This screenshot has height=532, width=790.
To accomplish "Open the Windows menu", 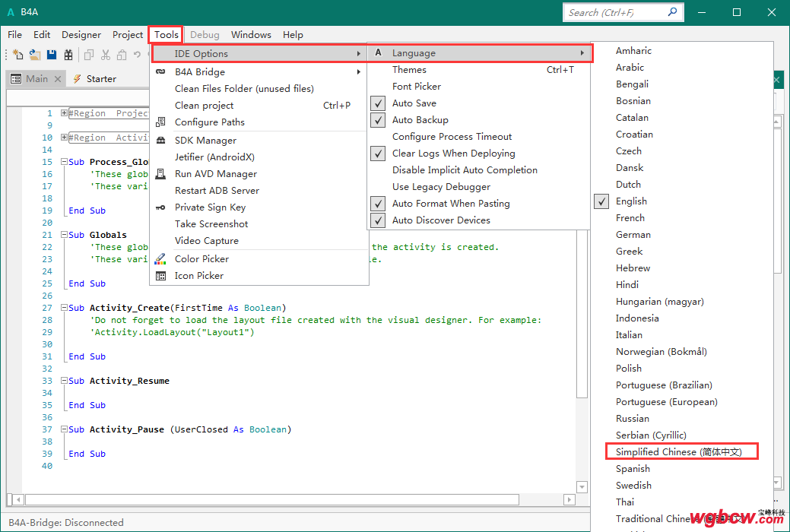I will (251, 35).
